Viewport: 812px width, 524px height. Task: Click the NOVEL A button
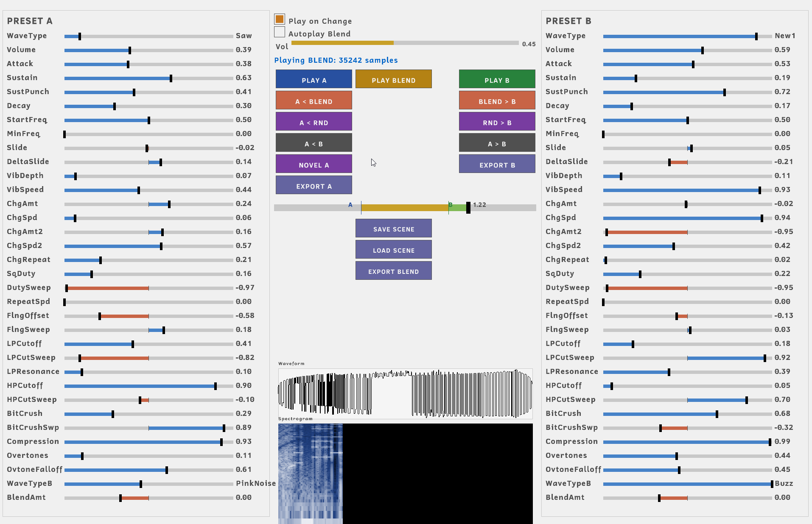click(x=314, y=164)
